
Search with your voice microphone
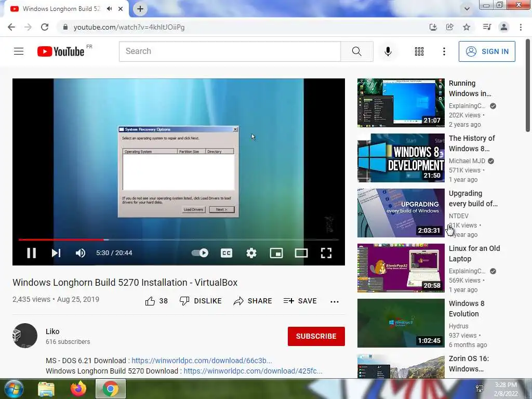tap(388, 51)
